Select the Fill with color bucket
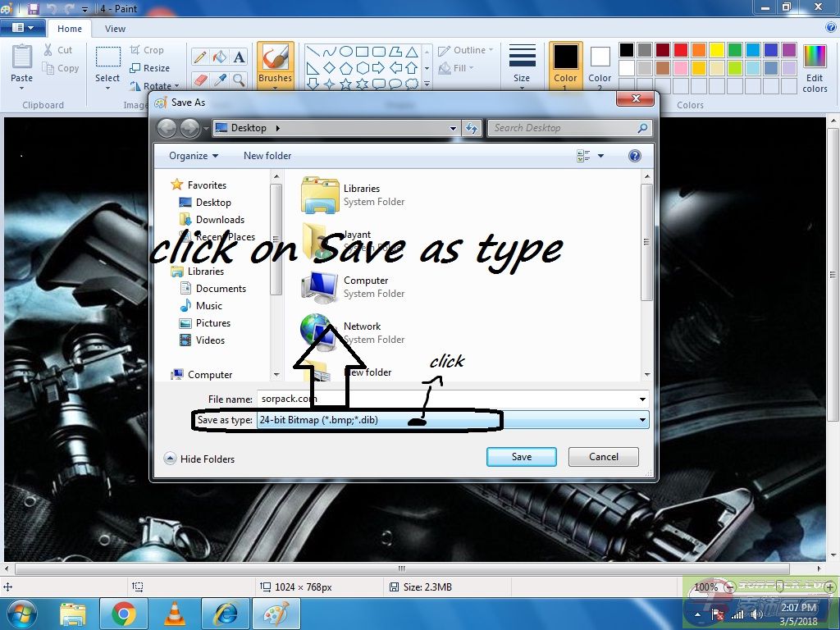 (x=219, y=57)
